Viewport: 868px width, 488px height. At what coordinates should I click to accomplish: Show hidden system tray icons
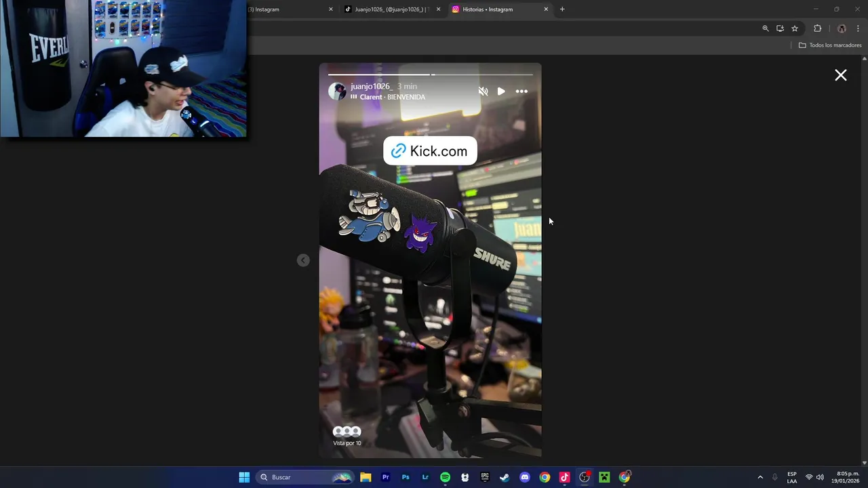tap(760, 477)
